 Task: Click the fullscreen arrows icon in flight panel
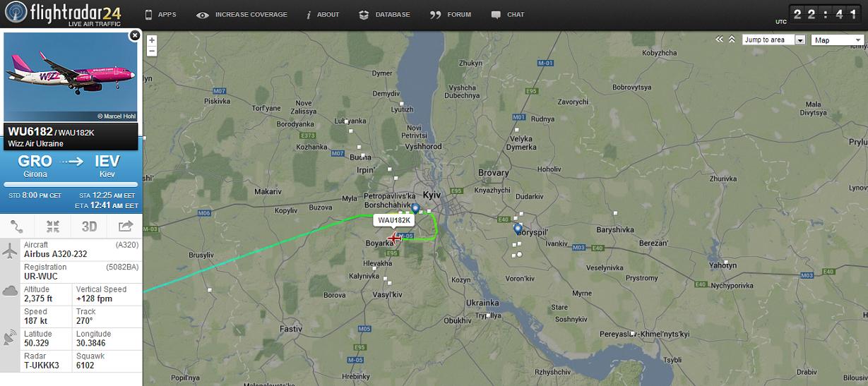(54, 227)
